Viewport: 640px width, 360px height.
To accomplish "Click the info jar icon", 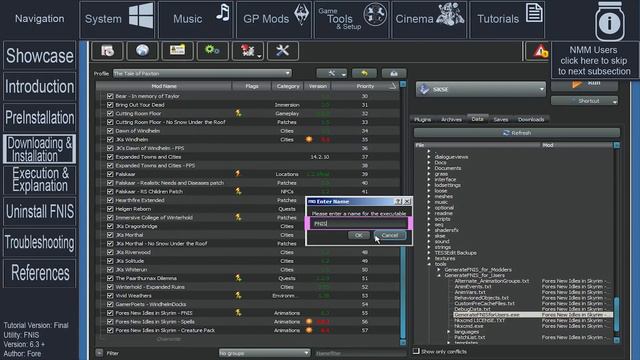I will click(609, 21).
